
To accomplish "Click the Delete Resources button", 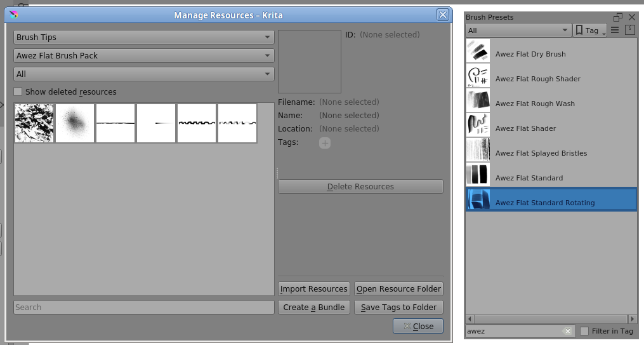I will click(360, 187).
